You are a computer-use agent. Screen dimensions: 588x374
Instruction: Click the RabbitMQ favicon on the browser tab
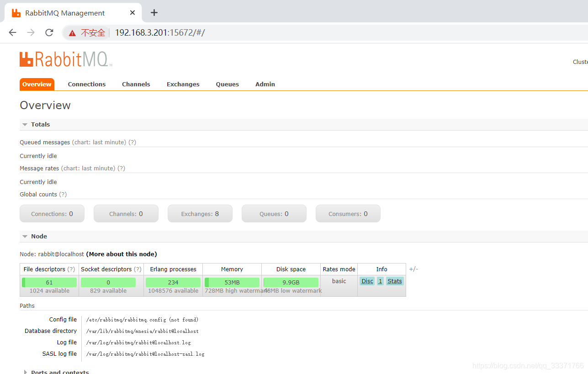pos(16,12)
